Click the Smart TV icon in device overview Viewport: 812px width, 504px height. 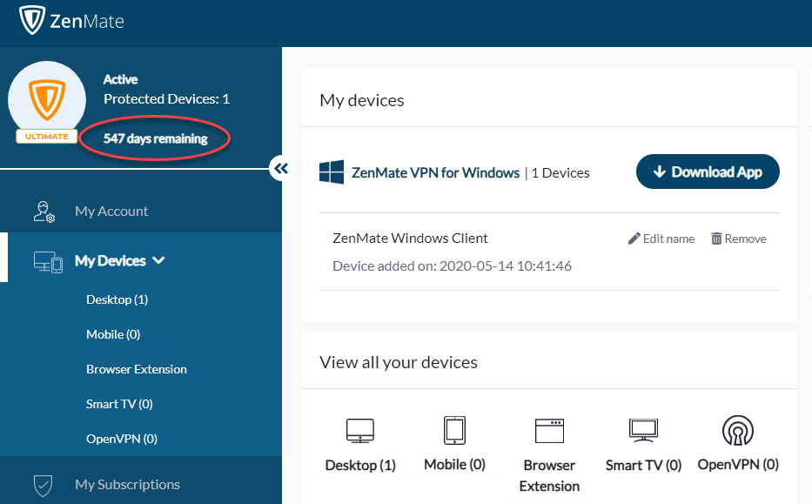point(643,431)
